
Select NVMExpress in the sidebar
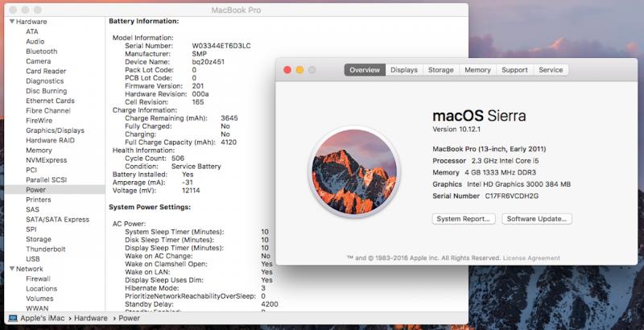point(47,160)
